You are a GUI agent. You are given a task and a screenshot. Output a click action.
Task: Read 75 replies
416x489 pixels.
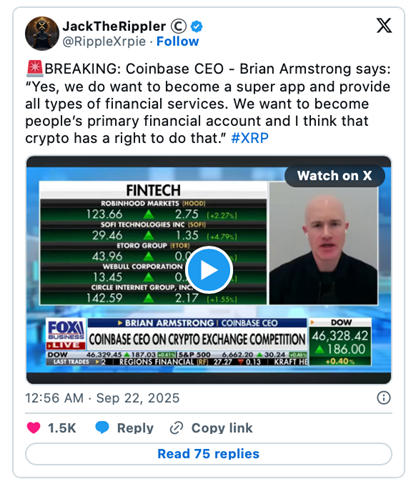208,454
